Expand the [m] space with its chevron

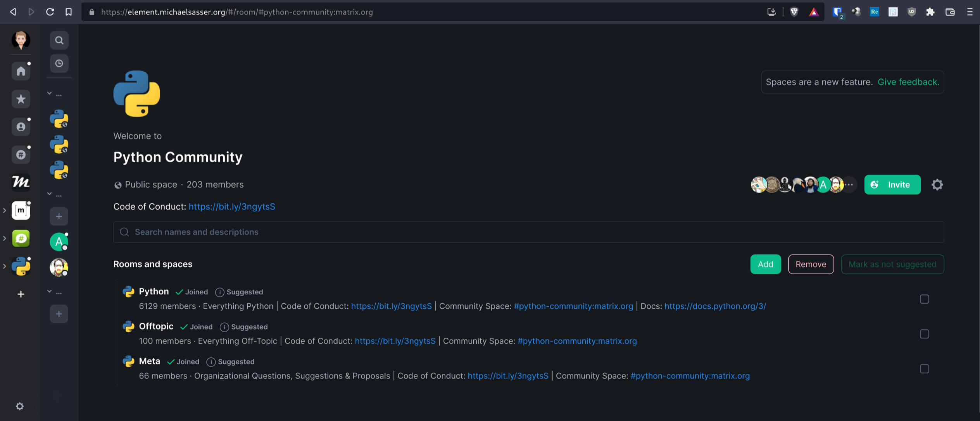5,210
